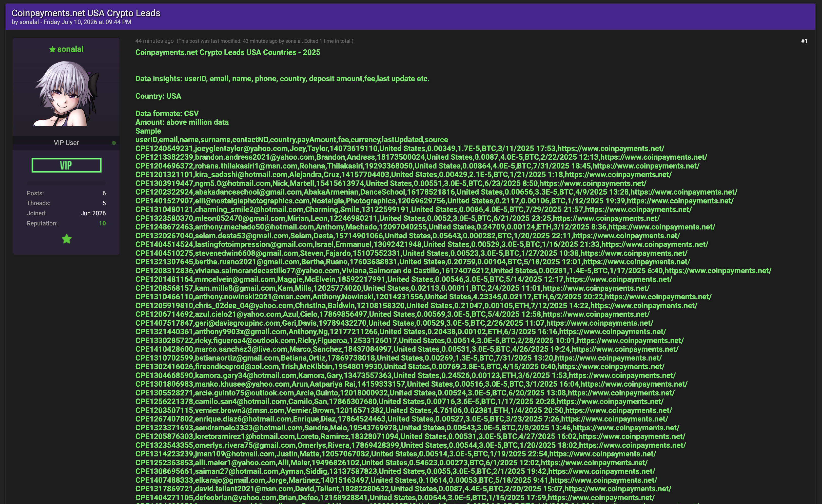822x504 pixels.
Task: Click the row starting CPE1256221378
Action: click(x=399, y=401)
